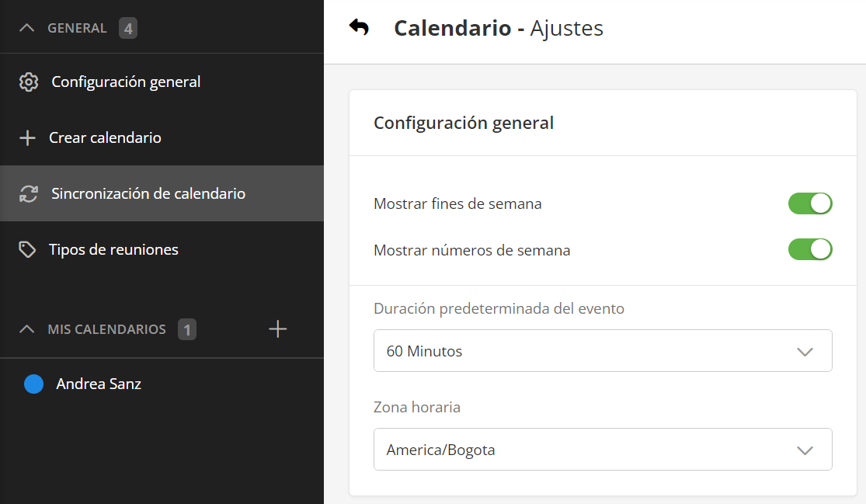Open the America/Bogota time zone dropdown

point(602,450)
